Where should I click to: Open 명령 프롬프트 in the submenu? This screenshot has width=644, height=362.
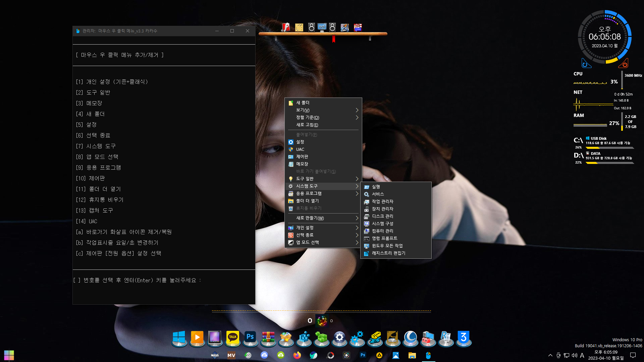[396, 239]
